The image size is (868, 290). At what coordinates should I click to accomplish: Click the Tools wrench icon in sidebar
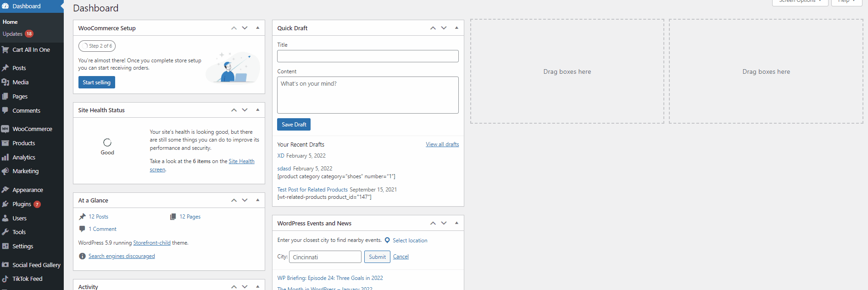pos(6,232)
